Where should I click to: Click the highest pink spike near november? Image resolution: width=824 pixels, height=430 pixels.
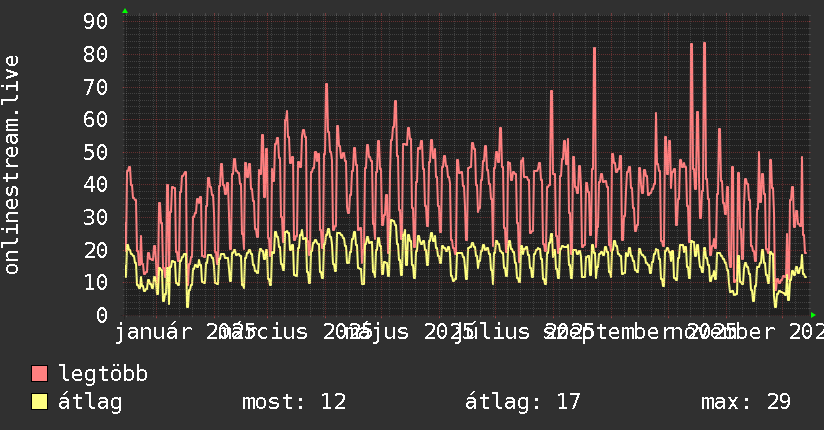click(704, 44)
